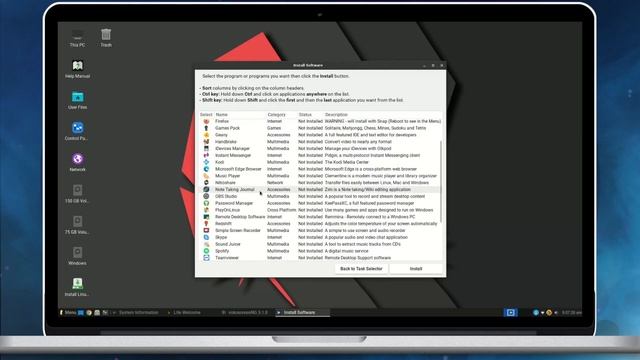Click the 'Kodi' name in the list
Image resolution: width=640 pixels, height=360 pixels.
click(220, 162)
